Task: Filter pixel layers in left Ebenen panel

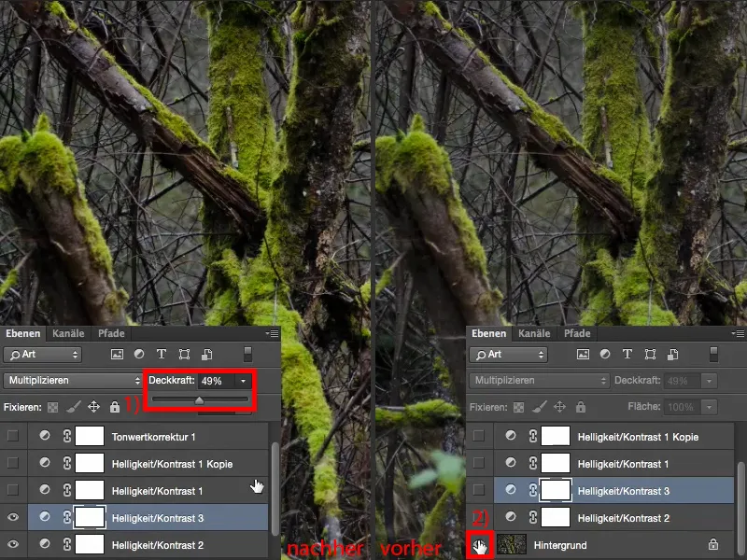Action: point(117,355)
